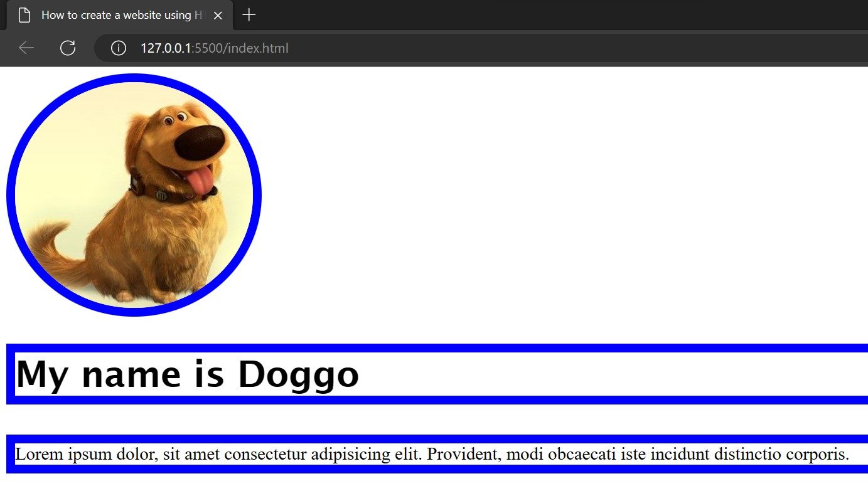Click the document icon on the browser tab
The width and height of the screenshot is (868, 486).
[x=24, y=14]
